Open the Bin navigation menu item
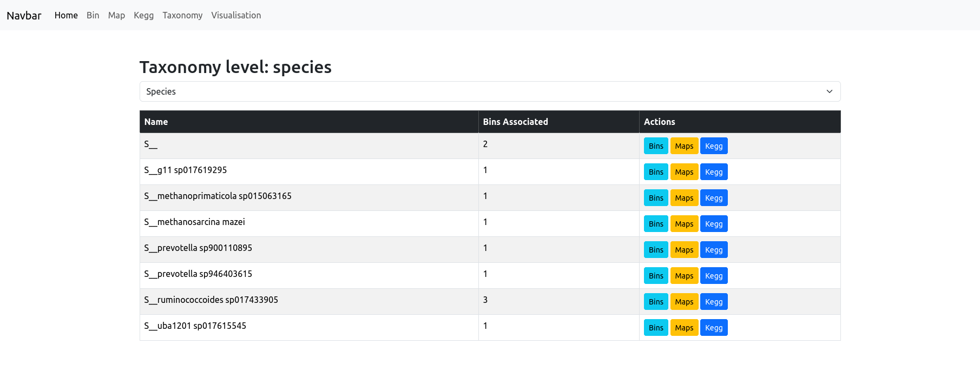This screenshot has height=384, width=980. point(93,15)
